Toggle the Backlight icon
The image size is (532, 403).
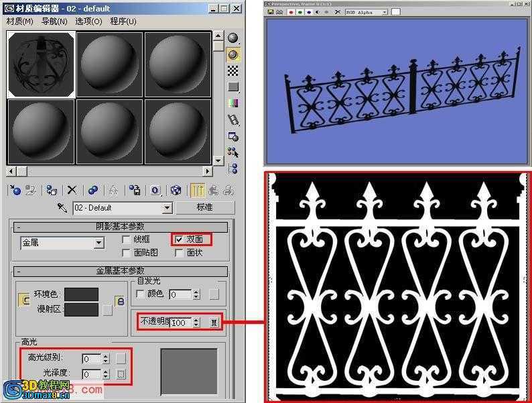[232, 55]
